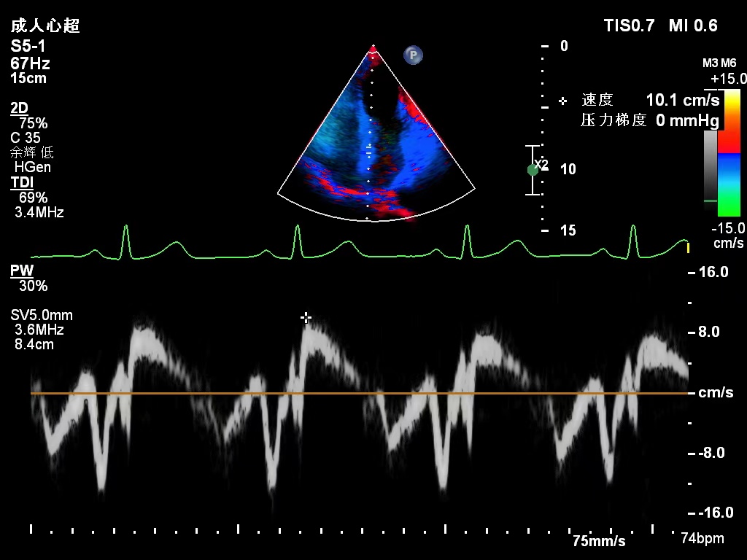Click the yellow ECG sweep cursor
The height and width of the screenshot is (560, 747).
coord(688,248)
